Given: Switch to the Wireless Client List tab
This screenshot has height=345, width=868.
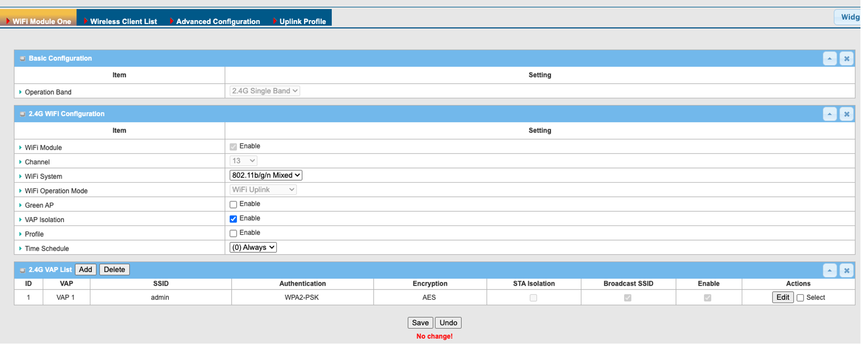Looking at the screenshot, I should [124, 22].
